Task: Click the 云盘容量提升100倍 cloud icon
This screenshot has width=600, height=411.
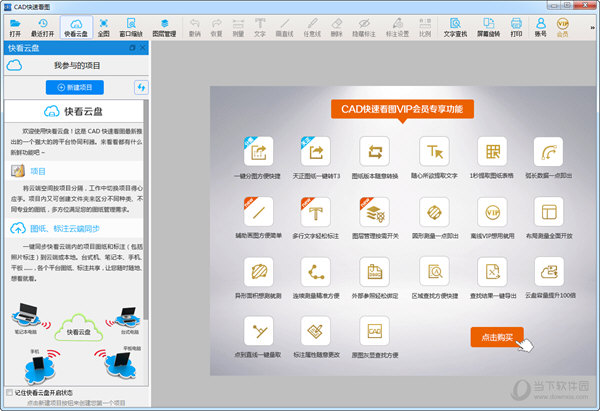Action: click(549, 272)
